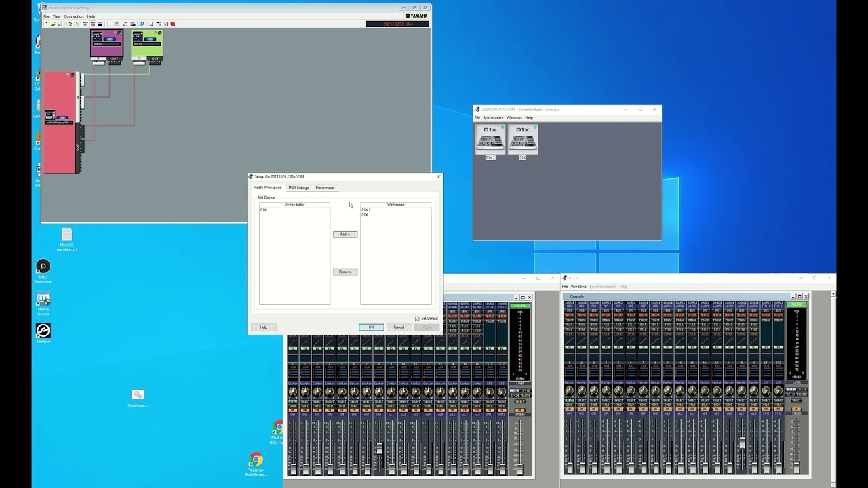Click the OUT port tab on green node
This screenshot has width=868, height=488.
[155, 58]
